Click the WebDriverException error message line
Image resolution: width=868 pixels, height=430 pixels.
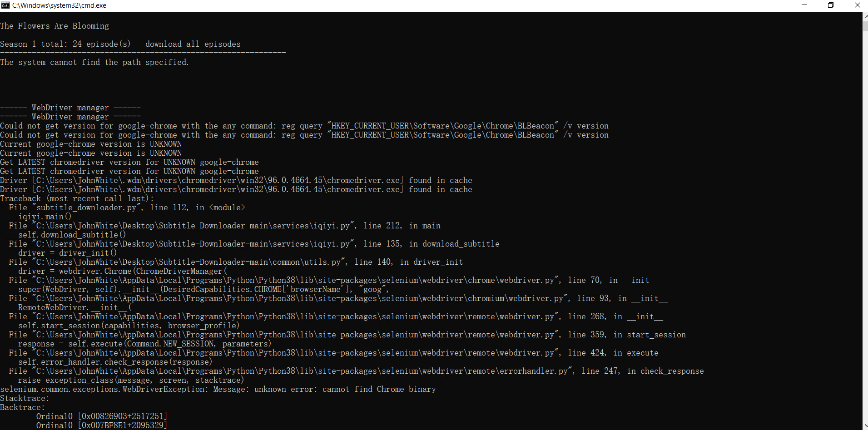click(218, 389)
